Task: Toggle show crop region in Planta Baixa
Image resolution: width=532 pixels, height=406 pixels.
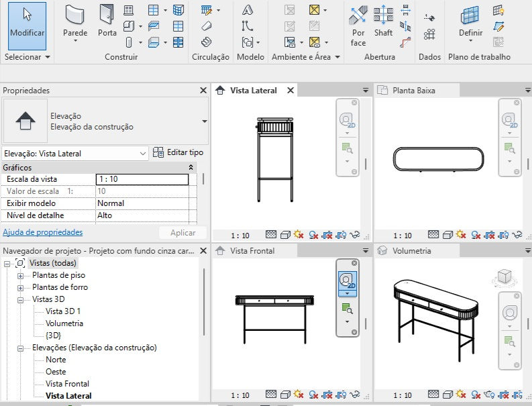Action: coord(504,235)
